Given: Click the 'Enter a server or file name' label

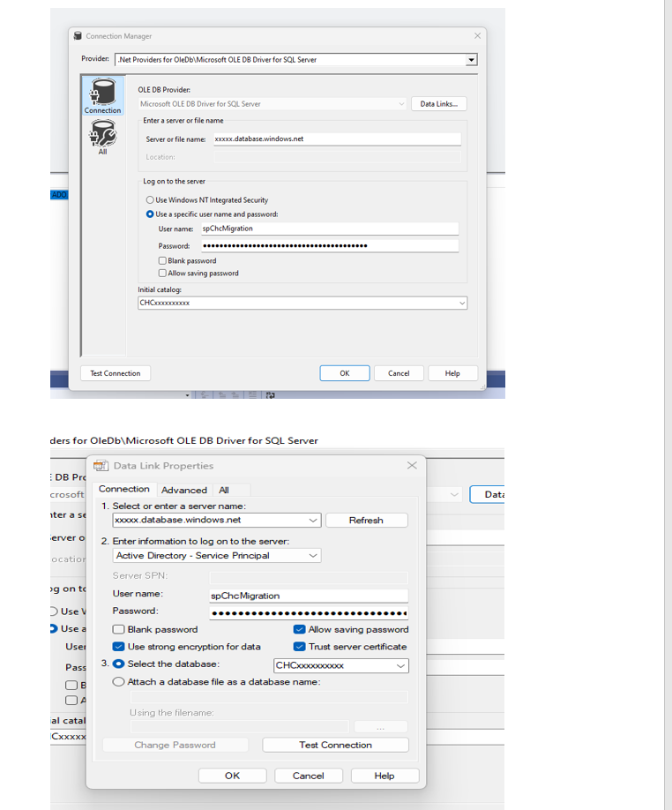Looking at the screenshot, I should point(183,120).
